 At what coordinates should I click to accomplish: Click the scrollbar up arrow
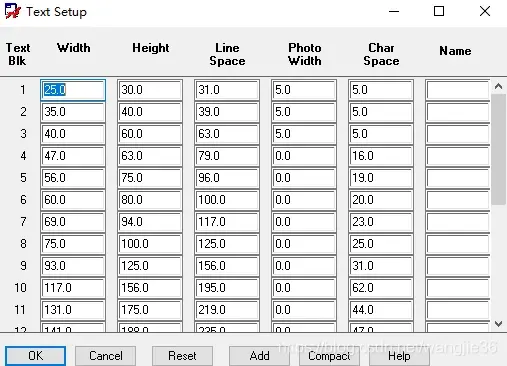(x=498, y=87)
